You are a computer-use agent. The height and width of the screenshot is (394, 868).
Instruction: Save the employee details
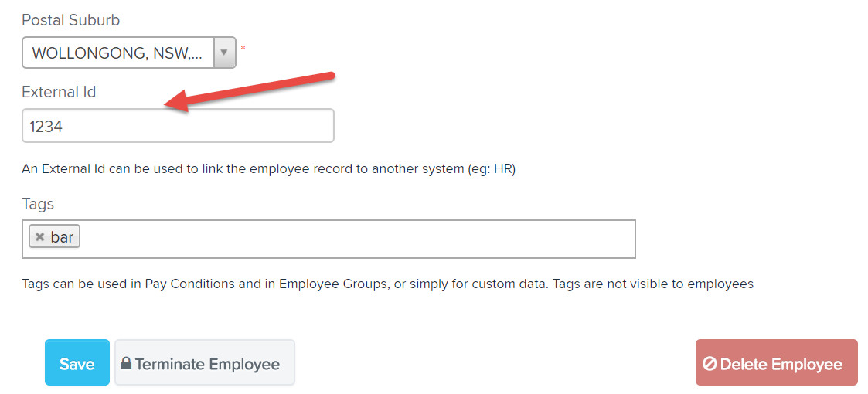(77, 362)
